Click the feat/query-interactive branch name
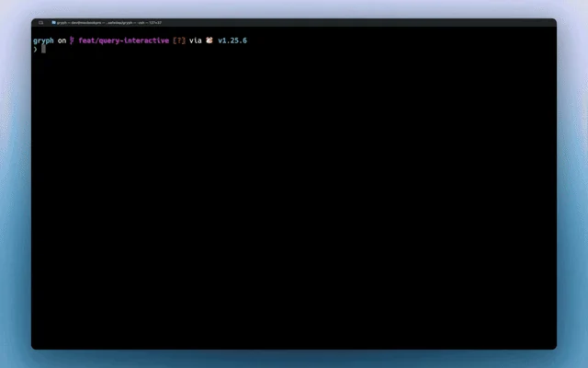This screenshot has width=588, height=368. click(124, 40)
